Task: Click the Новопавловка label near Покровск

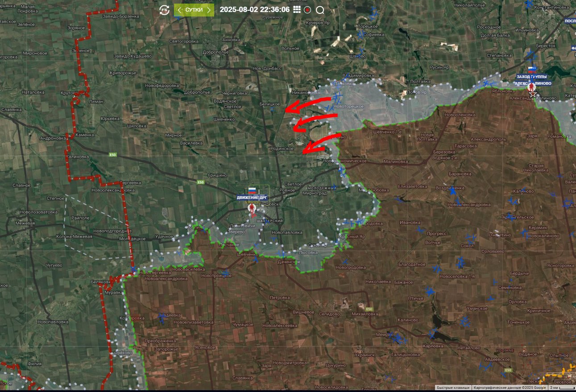Action: tap(286, 232)
